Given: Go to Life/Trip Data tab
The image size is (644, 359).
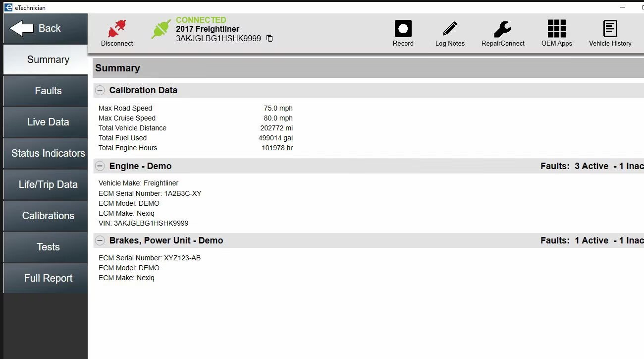Looking at the screenshot, I should (x=48, y=184).
